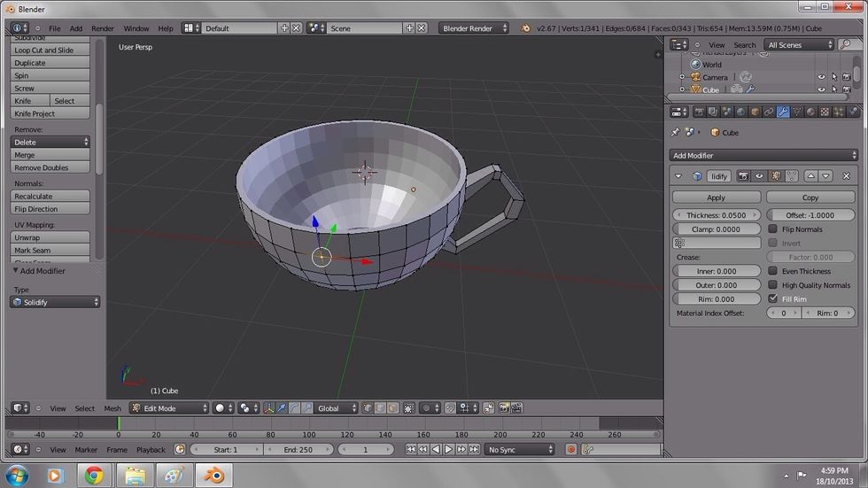
Task: Open the Constraints chain-link tab icon
Action: (x=769, y=112)
